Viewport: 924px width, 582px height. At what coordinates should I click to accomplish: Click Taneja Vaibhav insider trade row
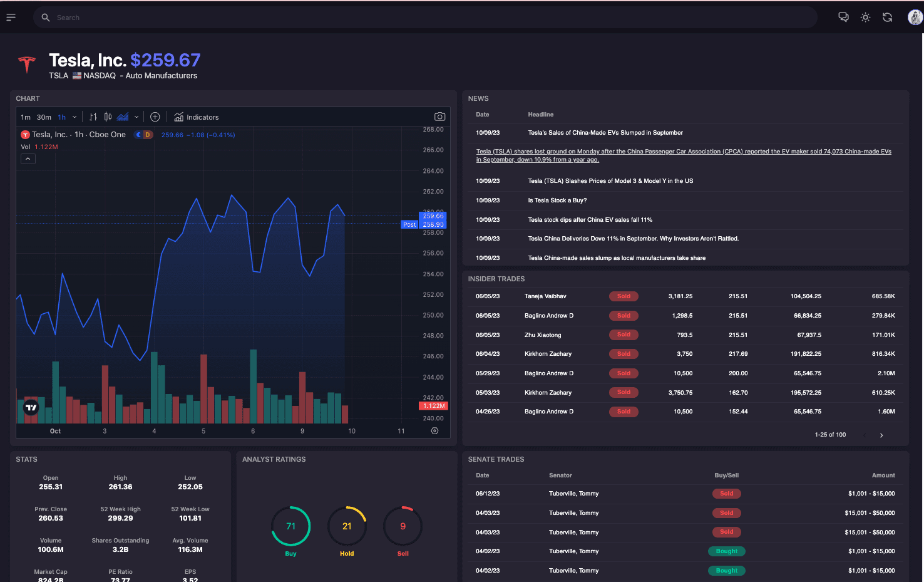pos(685,296)
